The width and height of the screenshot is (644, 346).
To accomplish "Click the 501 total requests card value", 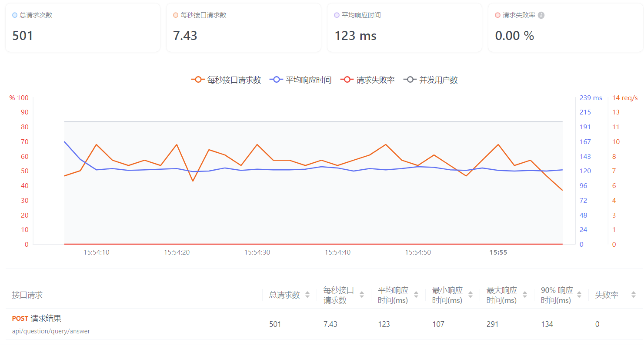I will click(x=23, y=36).
